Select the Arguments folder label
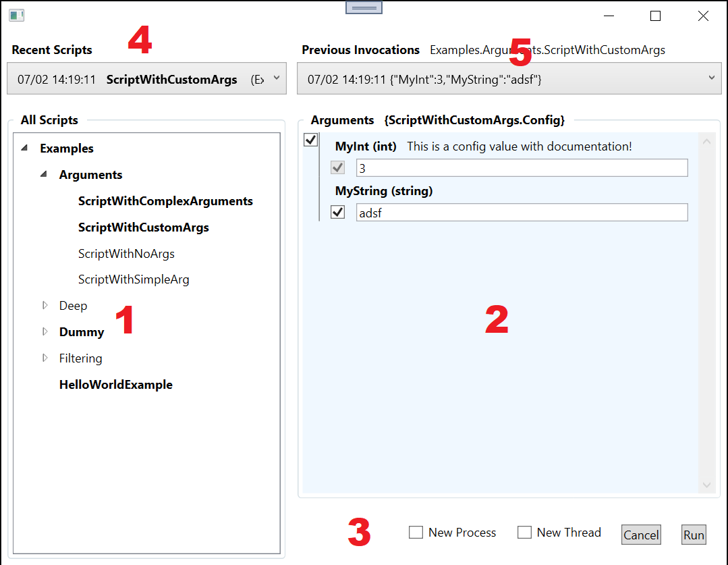 tap(90, 175)
